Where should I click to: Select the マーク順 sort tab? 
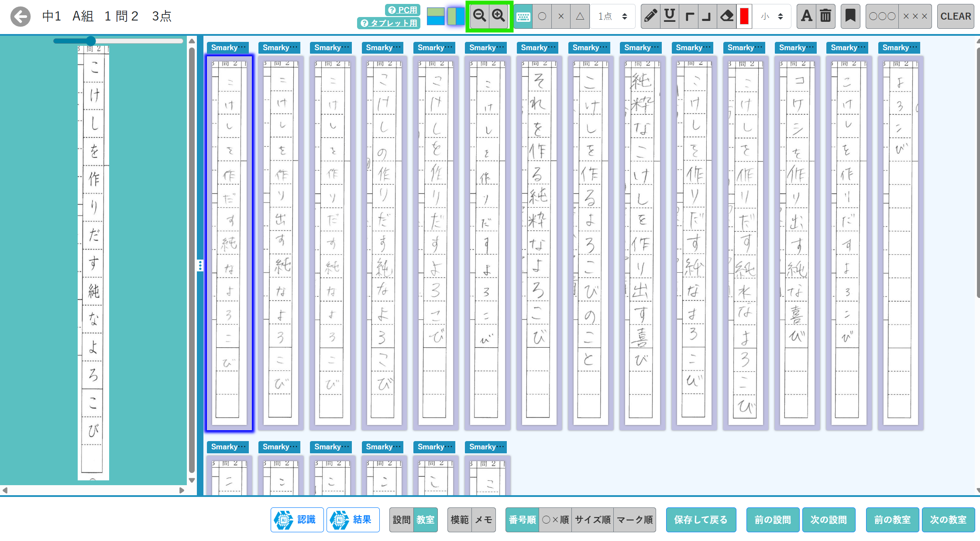point(635,520)
